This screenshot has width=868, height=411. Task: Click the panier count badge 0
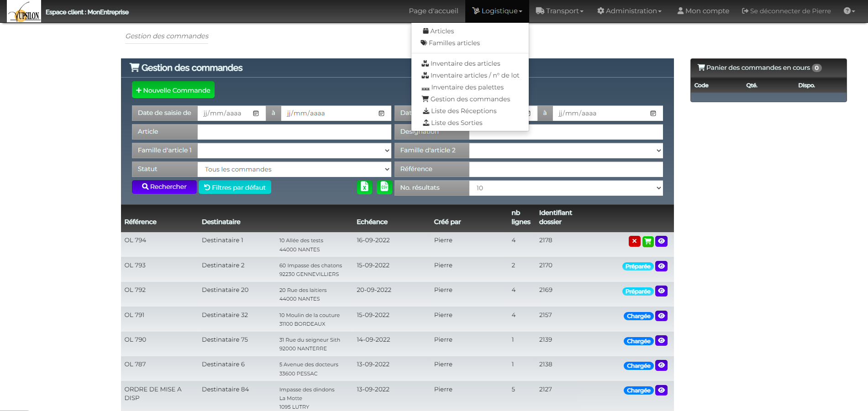click(x=816, y=68)
